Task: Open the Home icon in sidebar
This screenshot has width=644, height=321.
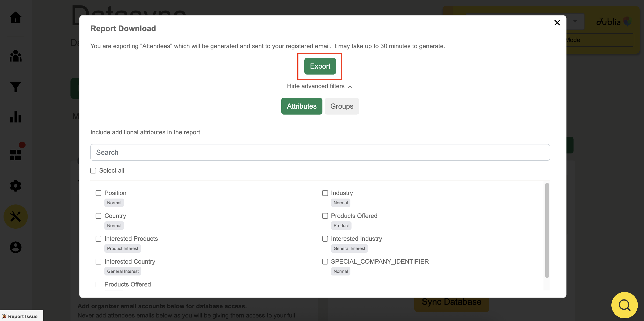Action: [15, 17]
